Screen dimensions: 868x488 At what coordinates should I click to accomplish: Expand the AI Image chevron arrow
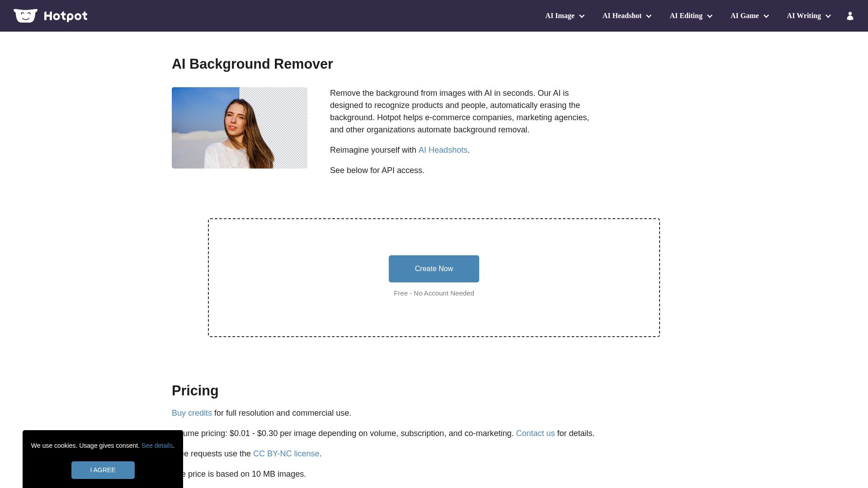pos(582,16)
